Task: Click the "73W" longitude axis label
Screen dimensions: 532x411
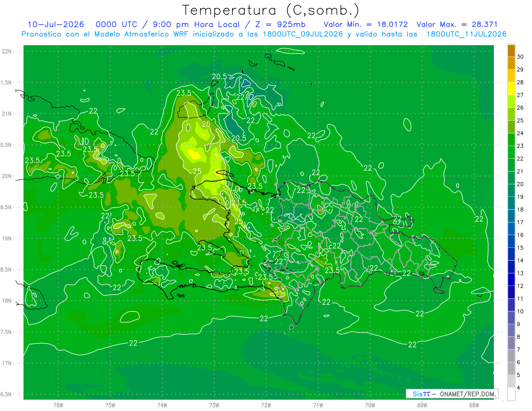Action: (x=214, y=405)
